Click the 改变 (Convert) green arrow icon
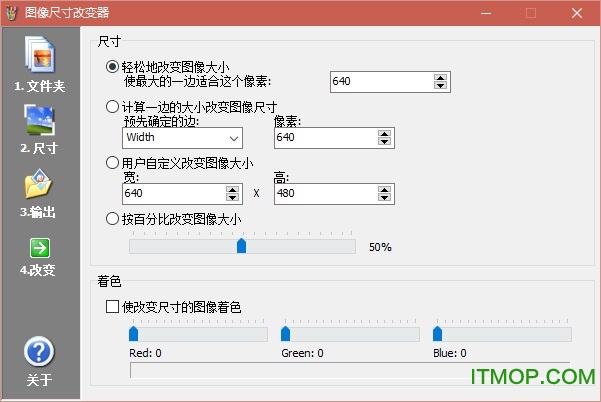Viewport: 601px width, 402px height. [x=39, y=248]
